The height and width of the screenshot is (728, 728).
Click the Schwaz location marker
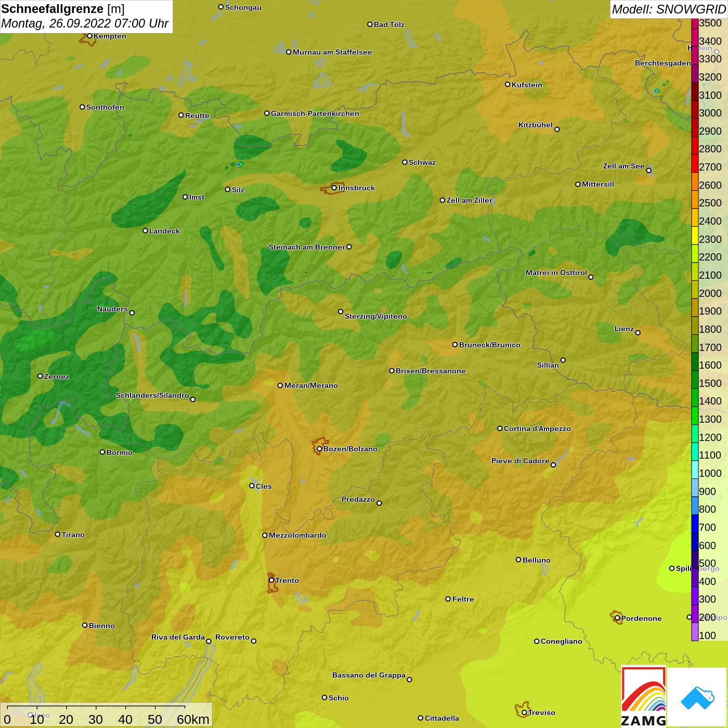pyautogui.click(x=405, y=162)
